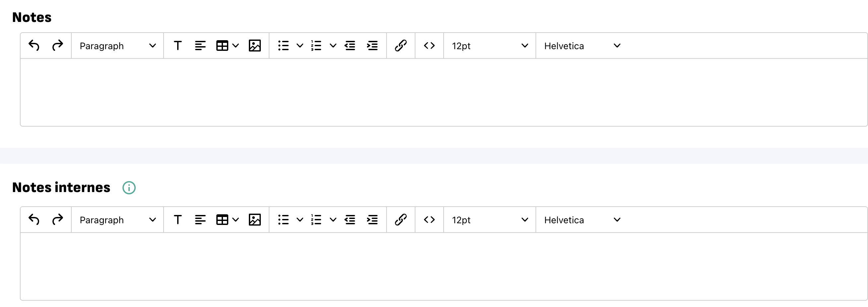The image size is (868, 307).
Task: Insert bullet list in Notes editor
Action: pyautogui.click(x=283, y=46)
